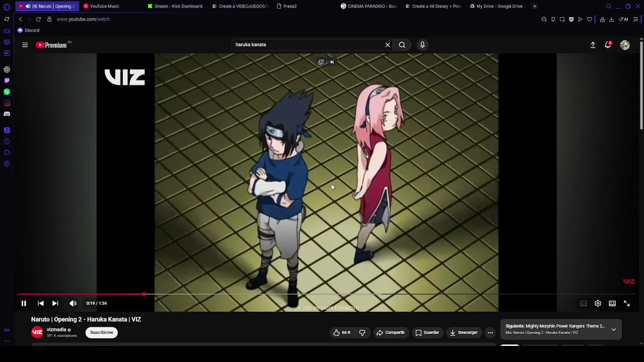Open snapshot capture toolbar icon
Viewport: 644px width, 362px height.
coord(562,19)
